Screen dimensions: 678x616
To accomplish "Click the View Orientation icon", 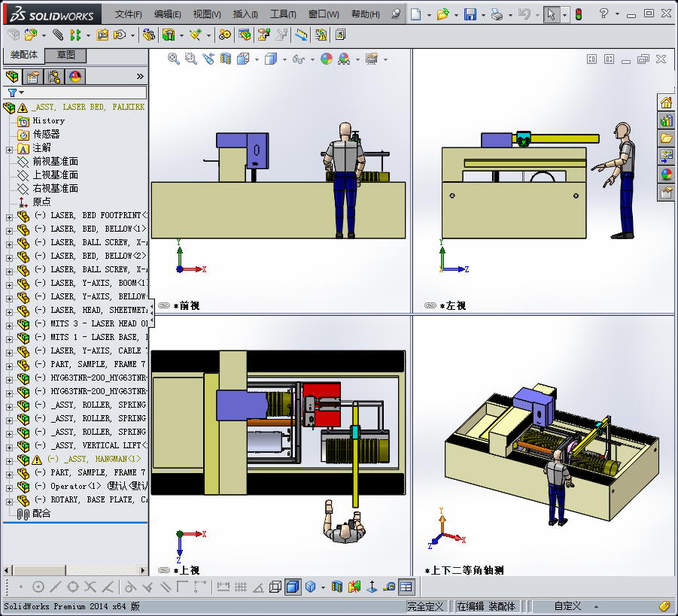I will [x=244, y=59].
